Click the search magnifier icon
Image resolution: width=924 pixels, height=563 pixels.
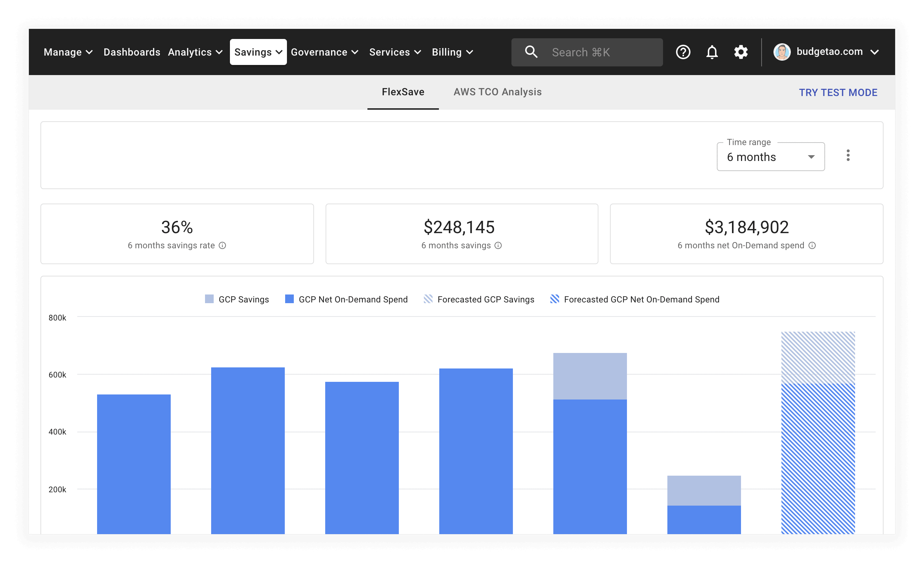tap(531, 52)
